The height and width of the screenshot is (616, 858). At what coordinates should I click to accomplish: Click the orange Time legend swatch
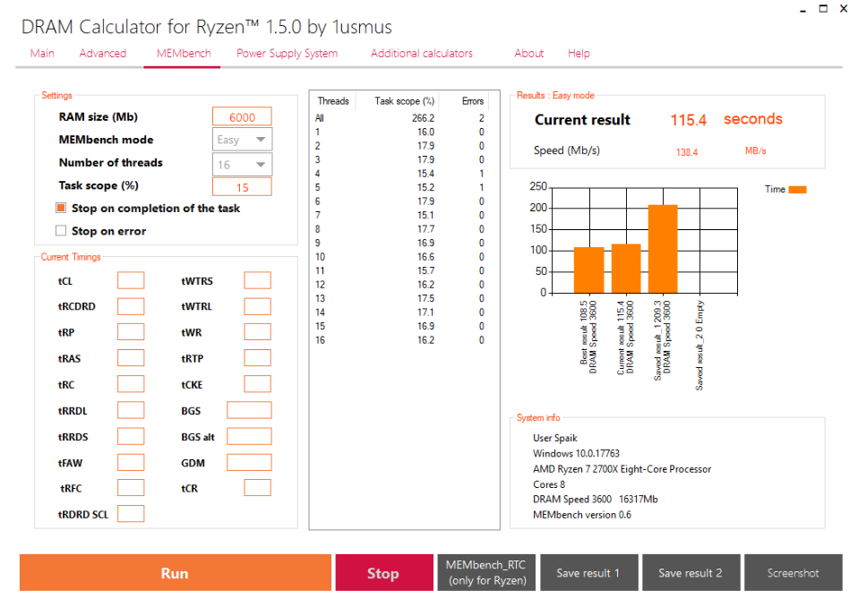pyautogui.click(x=797, y=189)
